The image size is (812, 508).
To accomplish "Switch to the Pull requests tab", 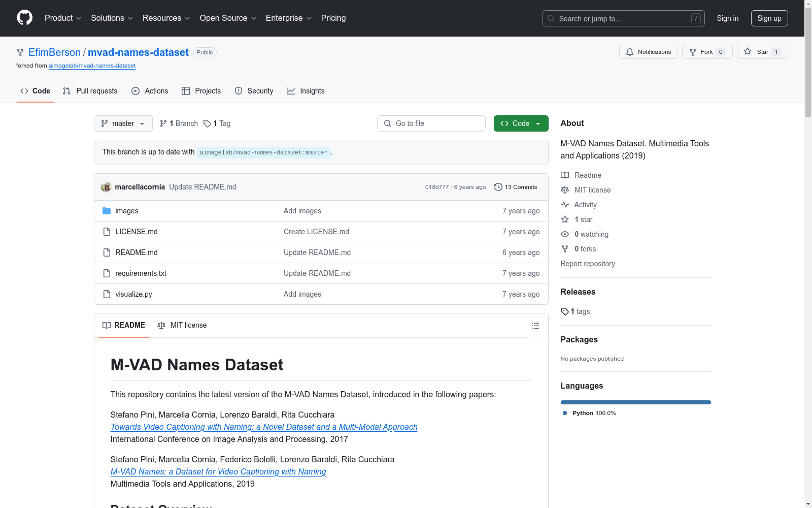I will coord(90,91).
